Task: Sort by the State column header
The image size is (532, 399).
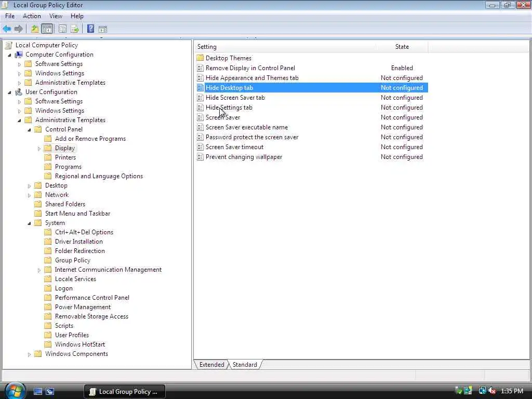Action: [x=402, y=47]
